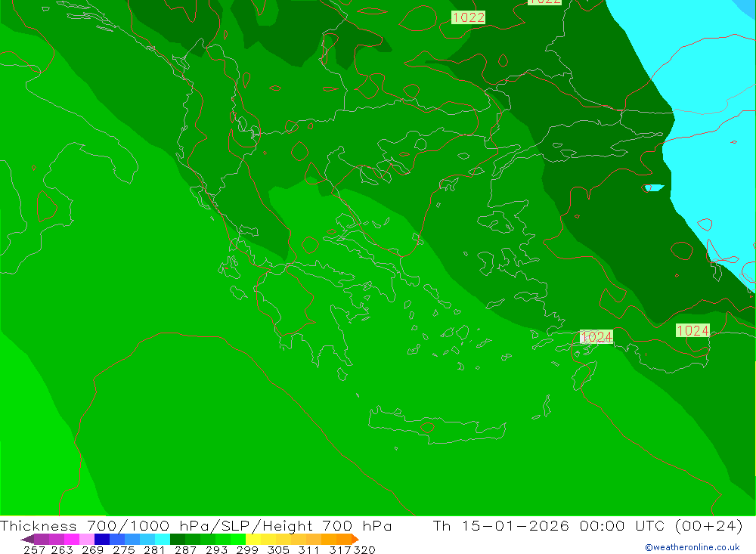Select the legend value 320

click(x=364, y=549)
